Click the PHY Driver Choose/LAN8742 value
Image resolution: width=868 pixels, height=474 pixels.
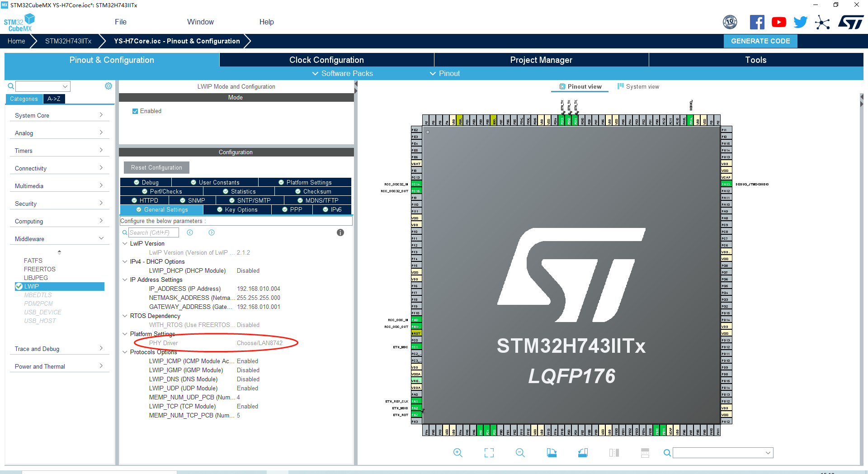(259, 343)
